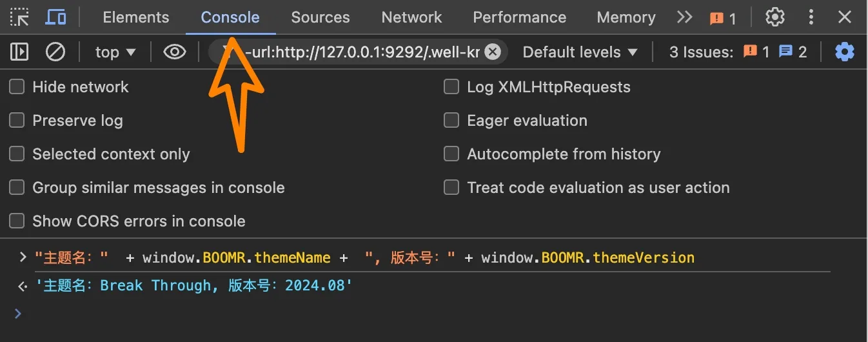
Task: Check the Preserve log option
Action: 17,120
